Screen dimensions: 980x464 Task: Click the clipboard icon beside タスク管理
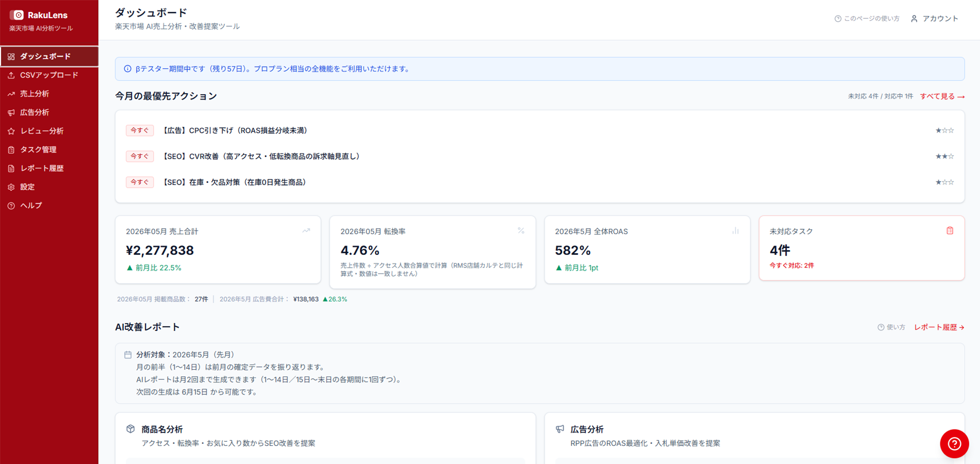(x=11, y=150)
